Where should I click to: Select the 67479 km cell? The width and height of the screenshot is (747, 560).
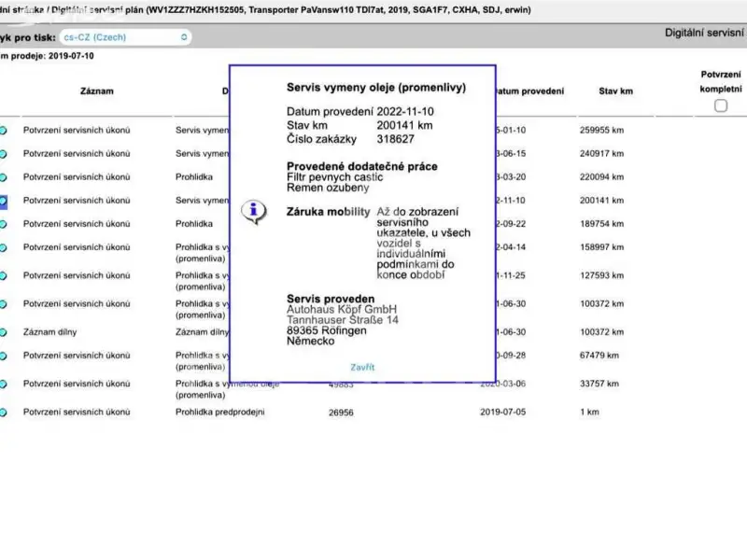pyautogui.click(x=599, y=356)
